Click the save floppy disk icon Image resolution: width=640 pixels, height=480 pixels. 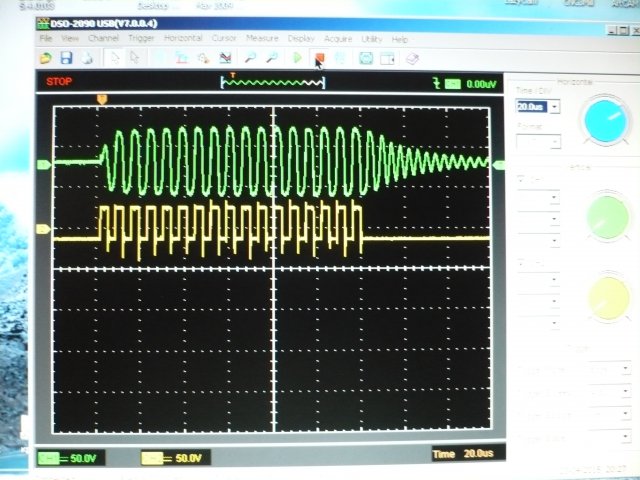pyautogui.click(x=66, y=59)
